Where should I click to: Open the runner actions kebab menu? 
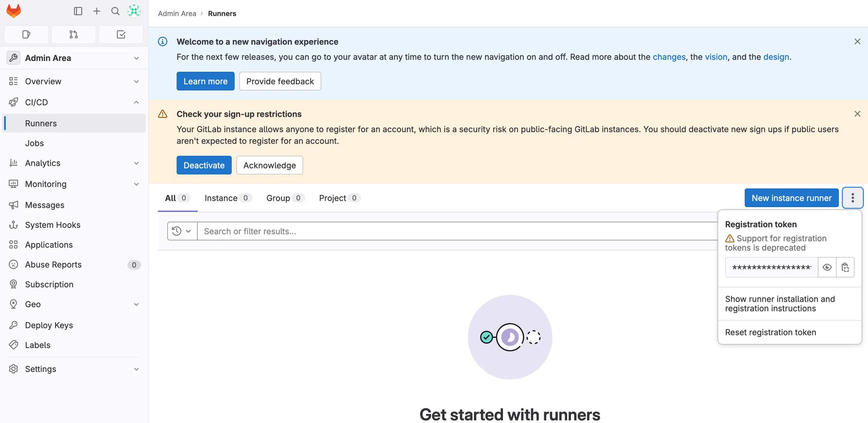click(x=853, y=198)
